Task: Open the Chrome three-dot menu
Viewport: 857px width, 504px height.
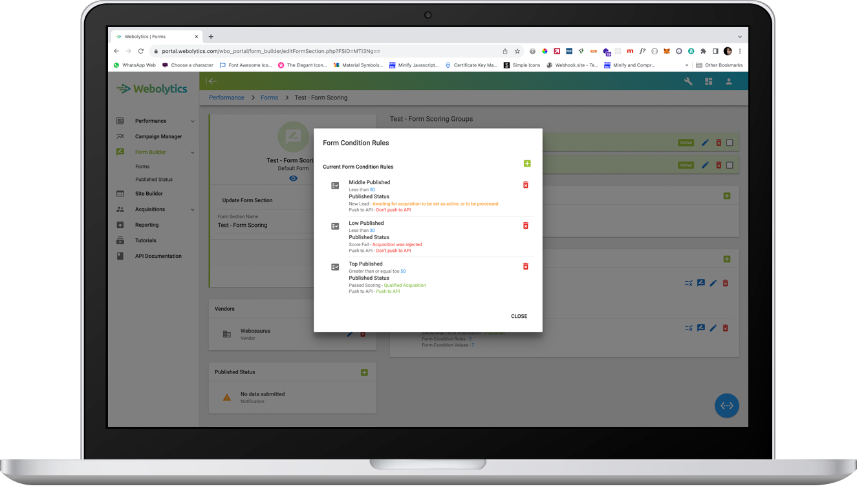Action: [740, 51]
